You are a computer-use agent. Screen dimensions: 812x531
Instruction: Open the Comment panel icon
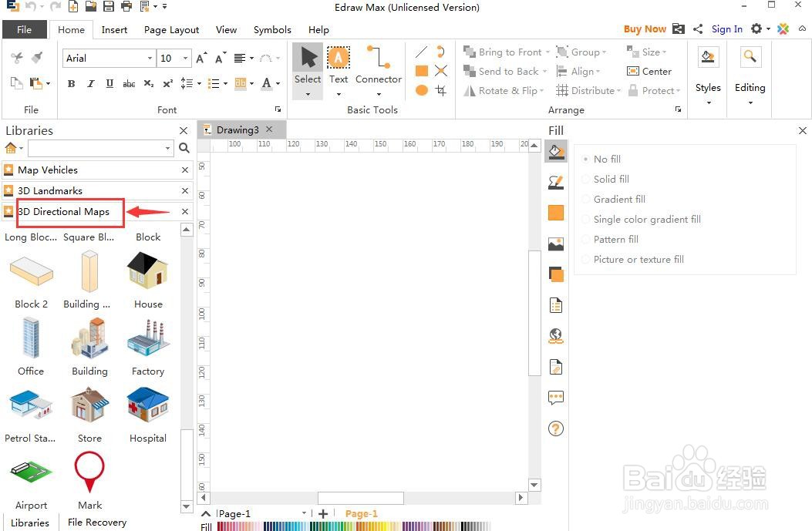pos(556,398)
